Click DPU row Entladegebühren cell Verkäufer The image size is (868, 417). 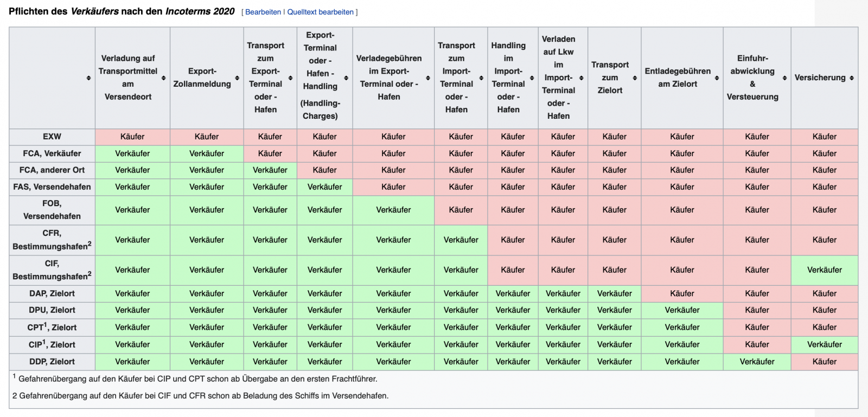tap(682, 310)
